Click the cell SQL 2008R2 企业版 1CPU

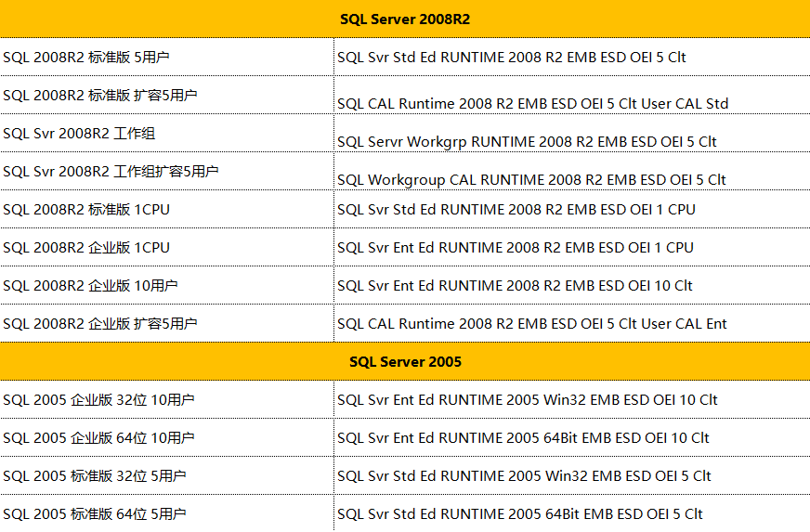pos(167,247)
